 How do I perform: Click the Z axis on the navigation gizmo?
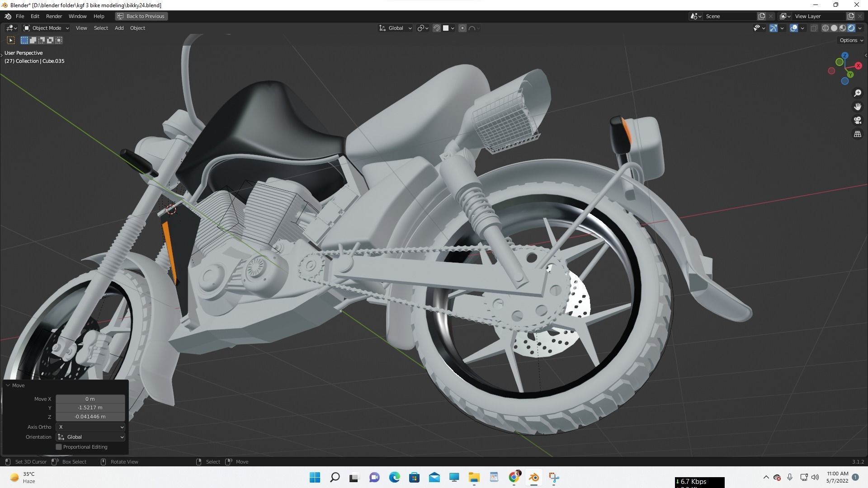click(844, 55)
